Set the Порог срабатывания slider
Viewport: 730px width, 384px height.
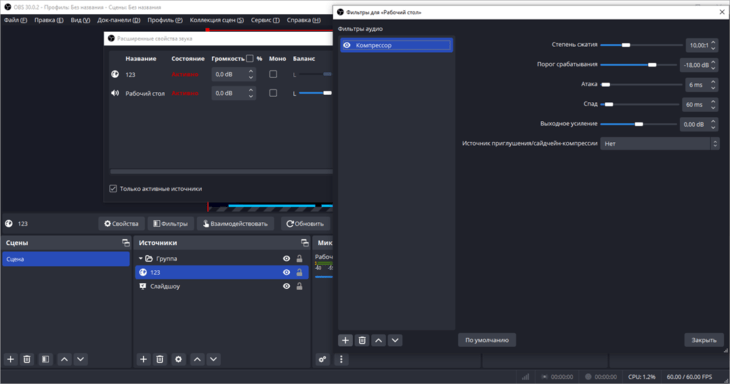click(x=638, y=65)
